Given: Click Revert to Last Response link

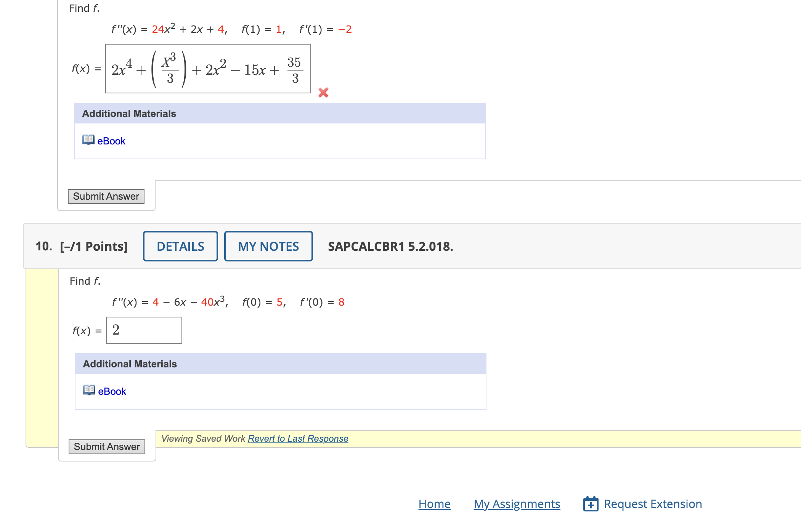Looking at the screenshot, I should click(x=298, y=439).
